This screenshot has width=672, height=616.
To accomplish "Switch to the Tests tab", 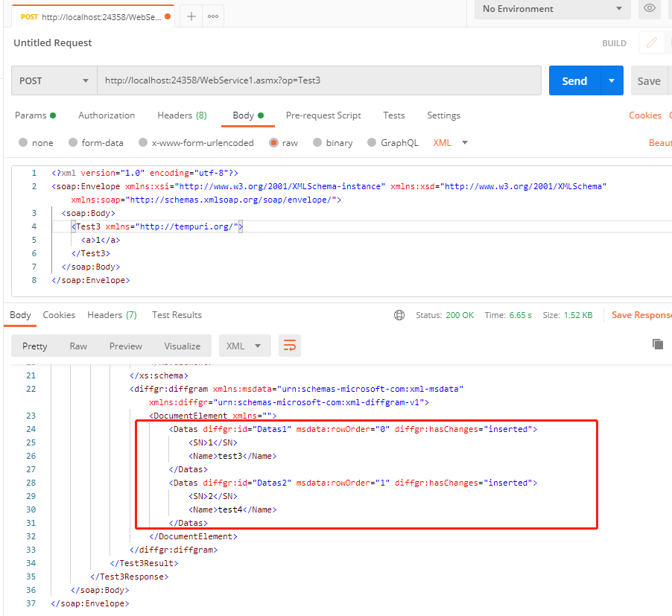I will pyautogui.click(x=393, y=115).
